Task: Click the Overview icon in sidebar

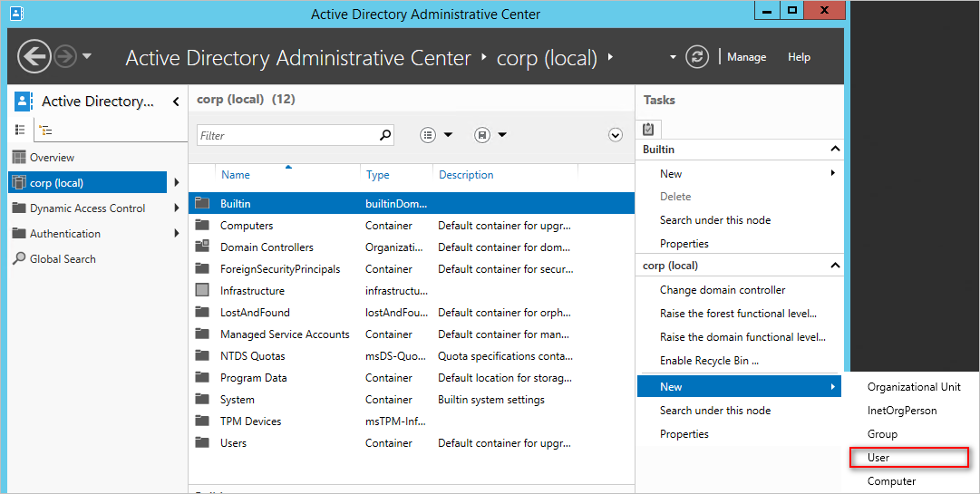Action: (19, 158)
